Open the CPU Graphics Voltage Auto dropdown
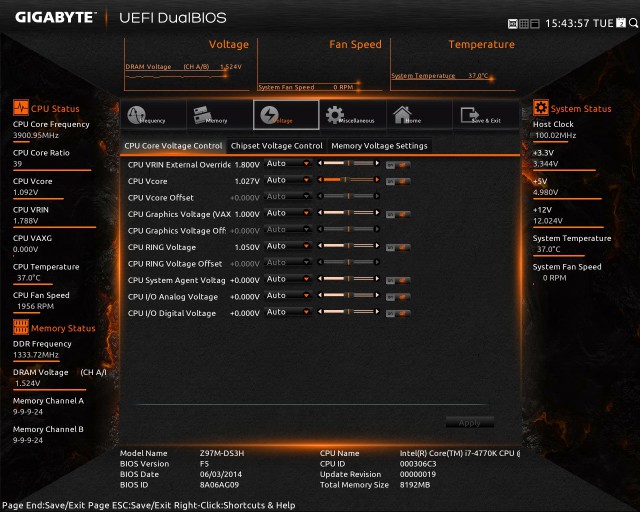 tap(288, 213)
